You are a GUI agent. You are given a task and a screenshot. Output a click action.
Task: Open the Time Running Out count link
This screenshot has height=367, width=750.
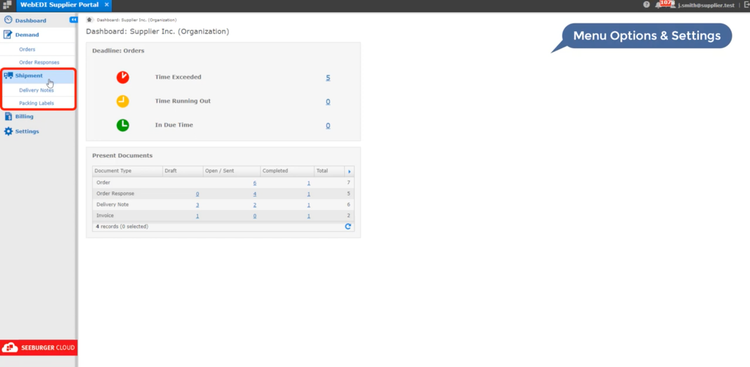coord(328,101)
